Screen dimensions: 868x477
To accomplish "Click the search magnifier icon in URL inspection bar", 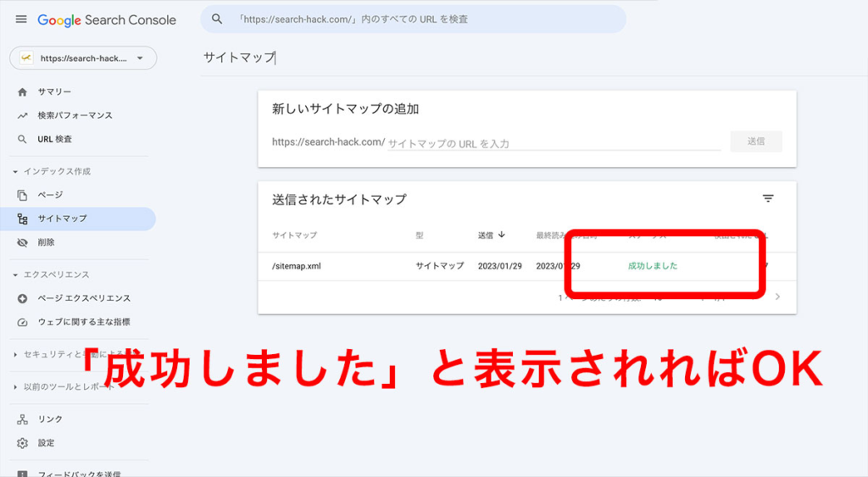I will coord(217,19).
